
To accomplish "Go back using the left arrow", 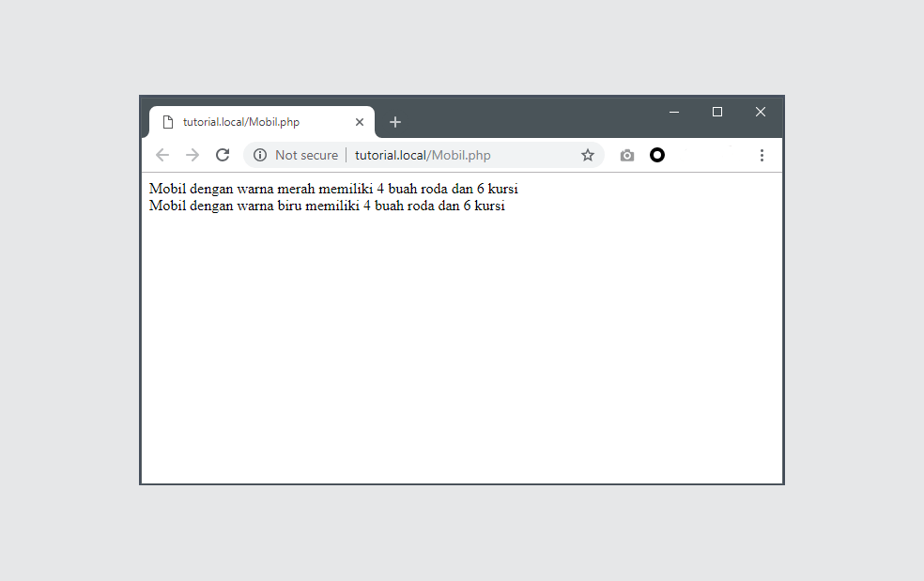I will pos(162,155).
